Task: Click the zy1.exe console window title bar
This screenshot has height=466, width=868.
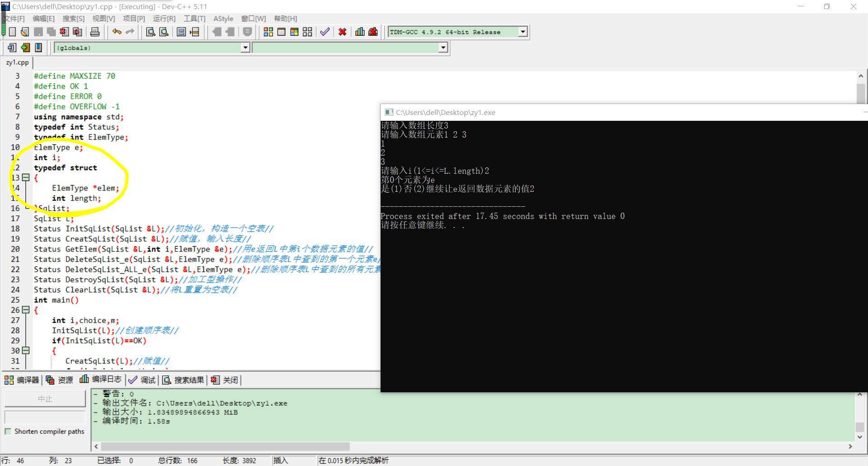Action: (624, 112)
